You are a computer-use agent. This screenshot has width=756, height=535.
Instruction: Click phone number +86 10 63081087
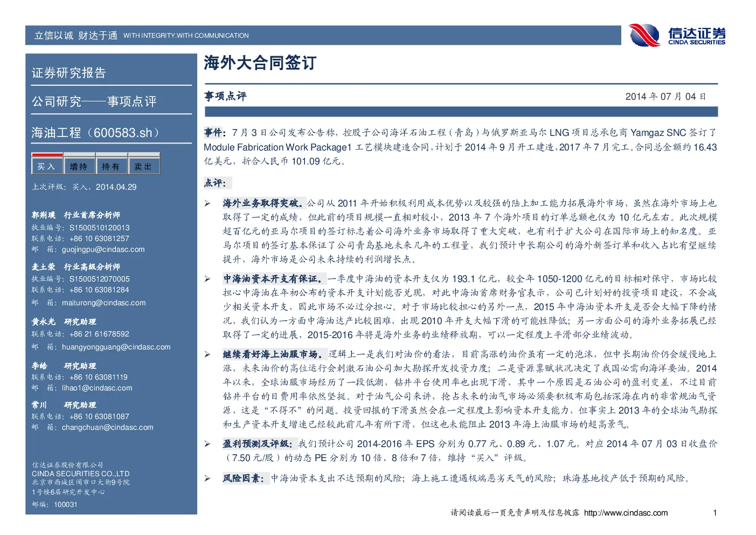[x=99, y=416]
